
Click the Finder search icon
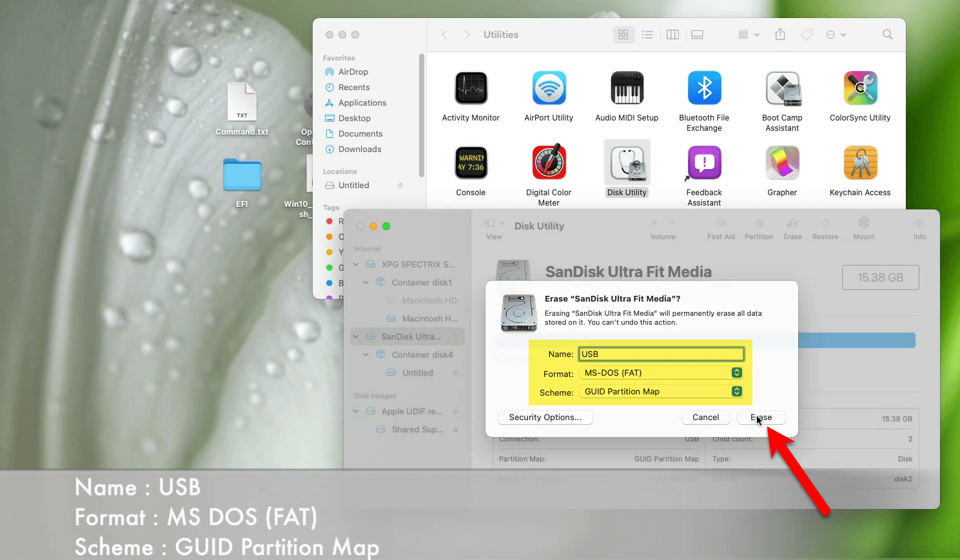(888, 35)
